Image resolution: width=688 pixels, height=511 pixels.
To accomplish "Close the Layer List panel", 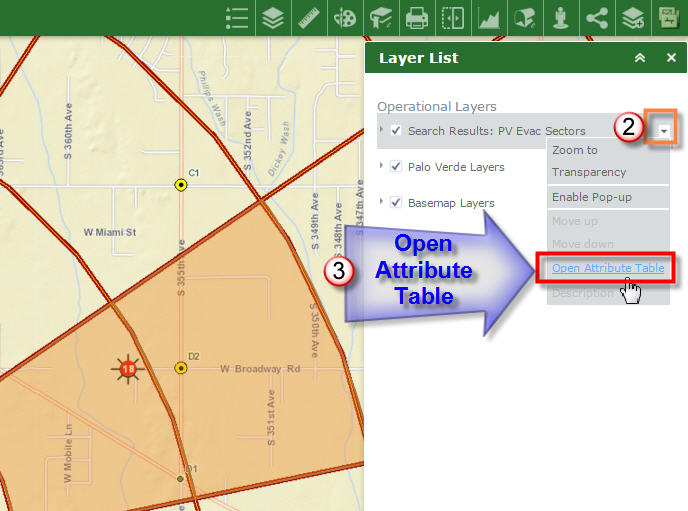I will coord(671,57).
